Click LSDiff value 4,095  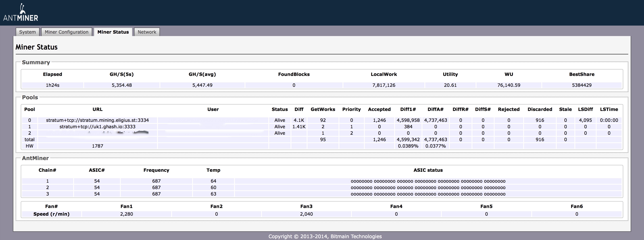pos(585,120)
